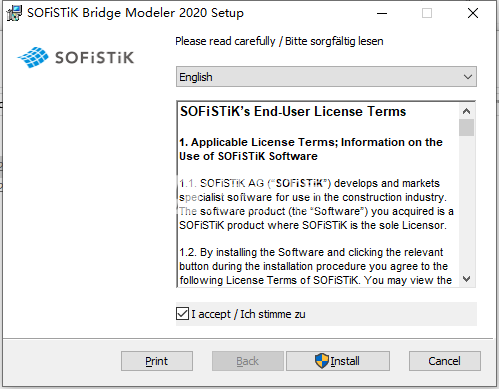The height and width of the screenshot is (389, 499).
Task: Click the UAC shield icon on Install
Action: coord(322,361)
